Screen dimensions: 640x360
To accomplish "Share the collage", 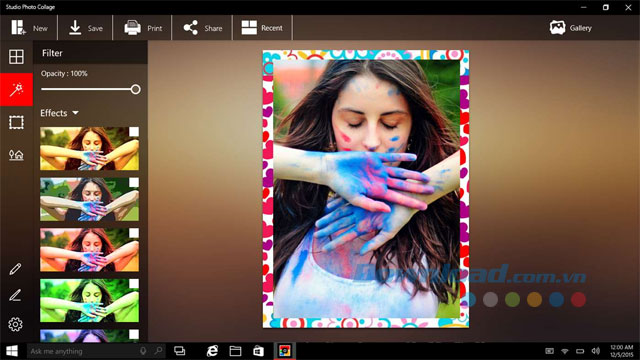I will 202,28.
